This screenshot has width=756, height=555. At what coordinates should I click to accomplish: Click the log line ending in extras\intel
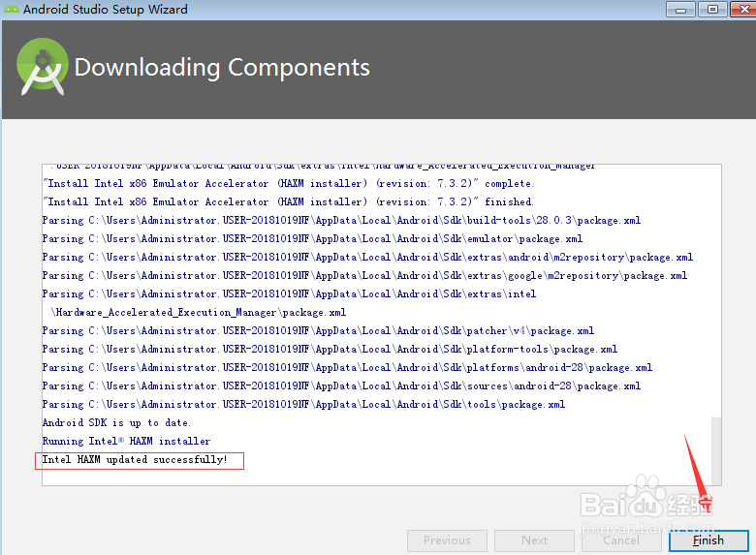[x=289, y=293]
